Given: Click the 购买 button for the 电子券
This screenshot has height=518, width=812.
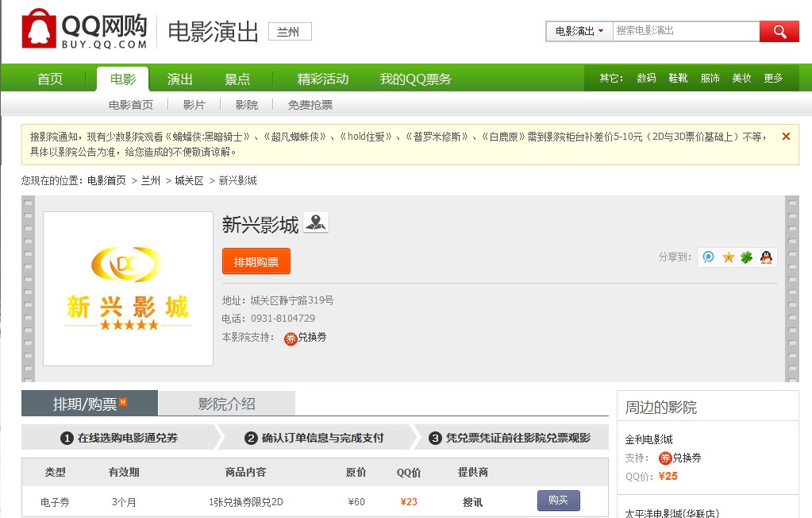Looking at the screenshot, I should tap(558, 501).
